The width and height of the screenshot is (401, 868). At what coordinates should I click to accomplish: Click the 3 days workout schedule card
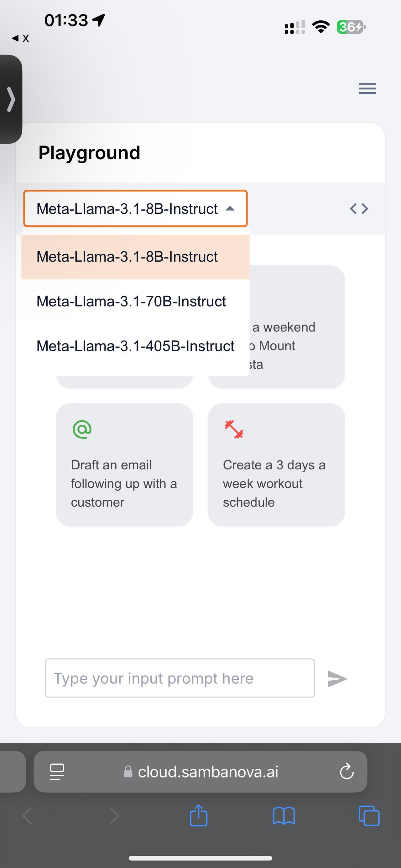pyautogui.click(x=276, y=464)
